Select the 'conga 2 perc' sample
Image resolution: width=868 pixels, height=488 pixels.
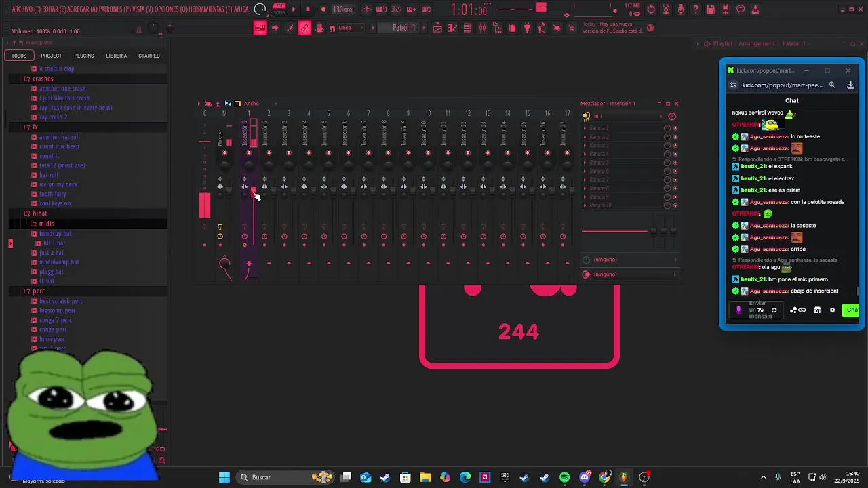coord(56,320)
